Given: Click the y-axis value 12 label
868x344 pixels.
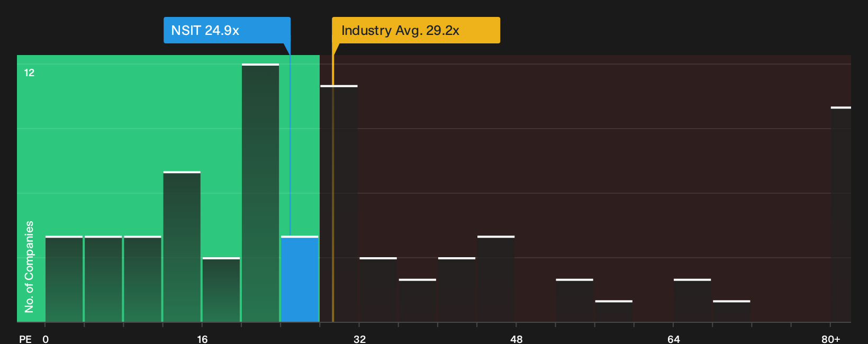Looking at the screenshot, I should click(29, 73).
